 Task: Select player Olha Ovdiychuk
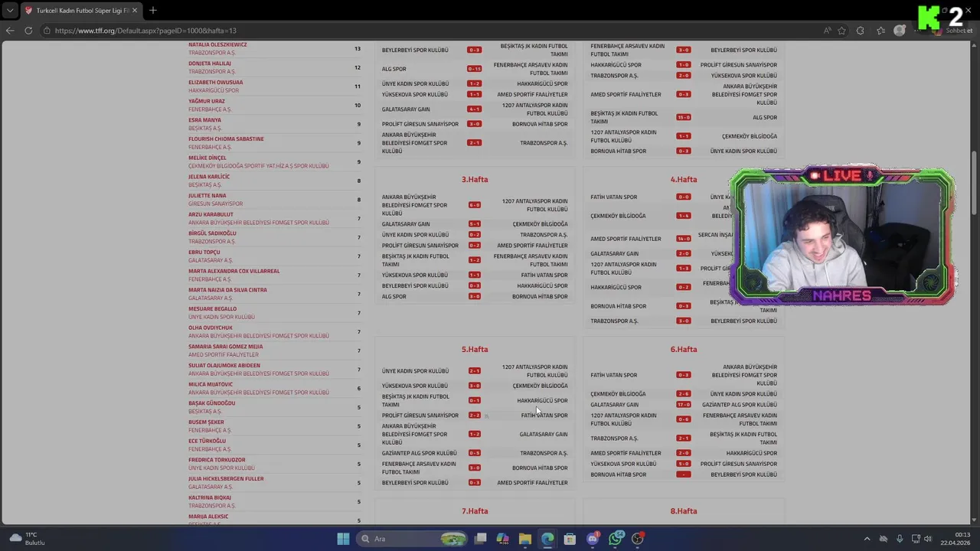tap(211, 328)
